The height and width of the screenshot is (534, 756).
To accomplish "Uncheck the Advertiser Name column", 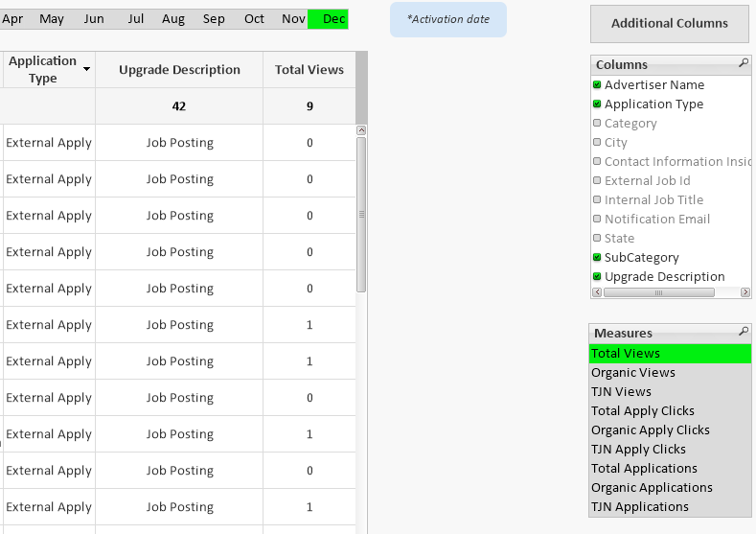I will pos(597,85).
